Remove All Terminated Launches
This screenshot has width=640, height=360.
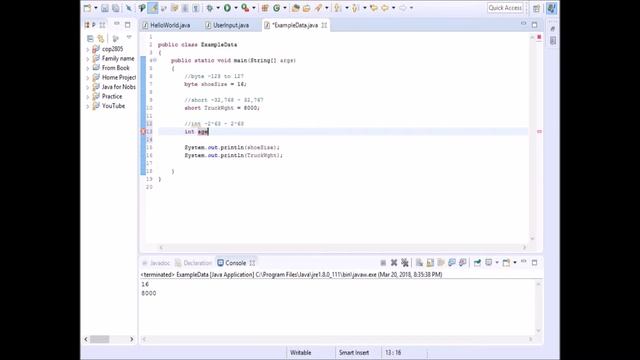tap(404, 263)
